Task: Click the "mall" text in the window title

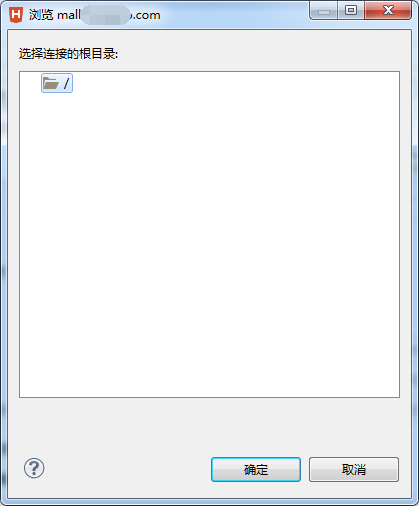Action: click(69, 15)
